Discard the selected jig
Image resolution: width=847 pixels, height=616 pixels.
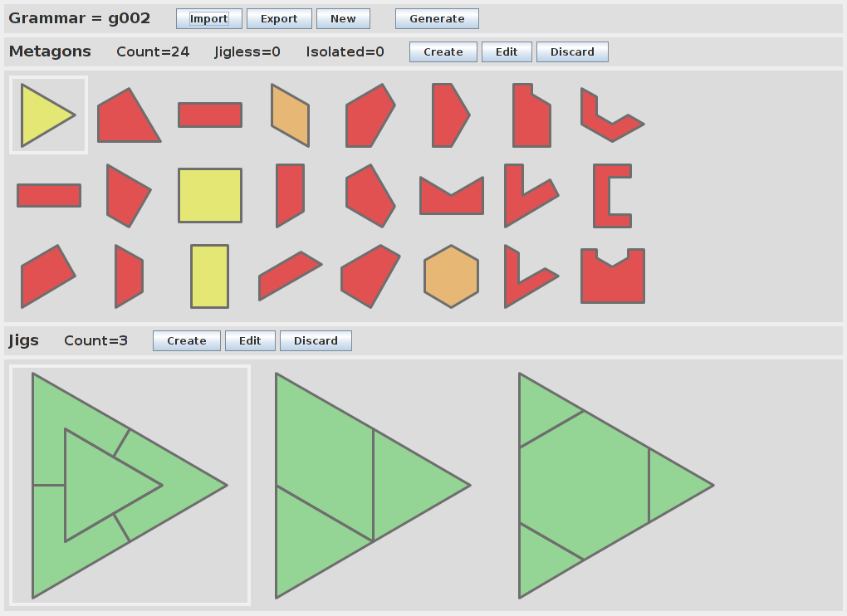click(316, 341)
